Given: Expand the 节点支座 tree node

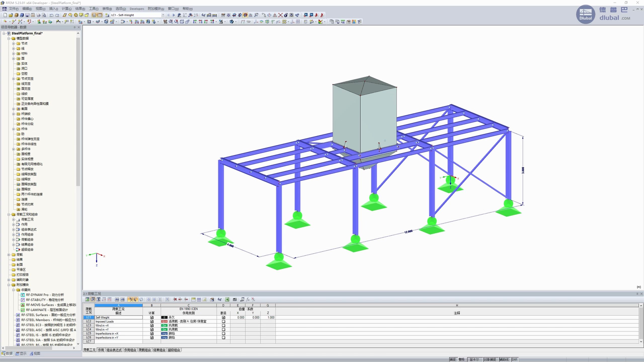Looking at the screenshot, I should (14, 79).
